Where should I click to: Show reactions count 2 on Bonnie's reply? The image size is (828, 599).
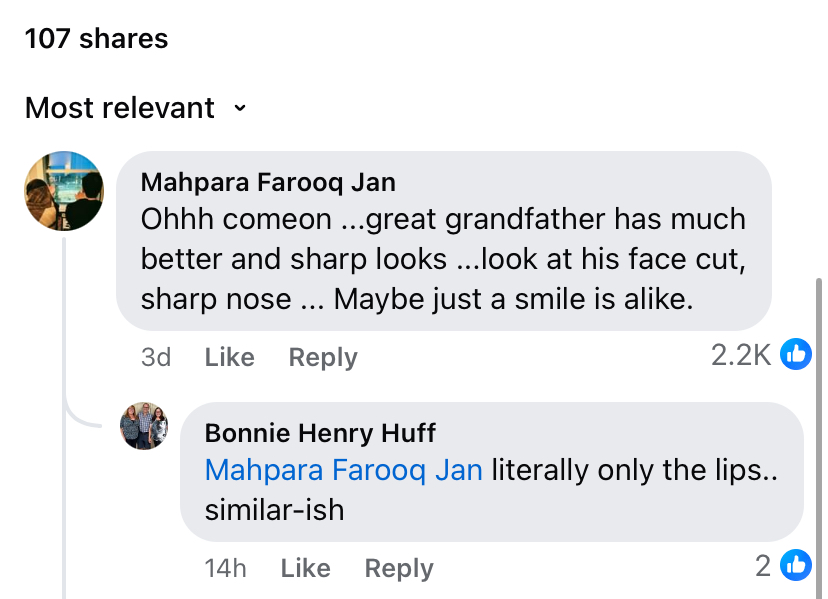pyautogui.click(x=763, y=567)
